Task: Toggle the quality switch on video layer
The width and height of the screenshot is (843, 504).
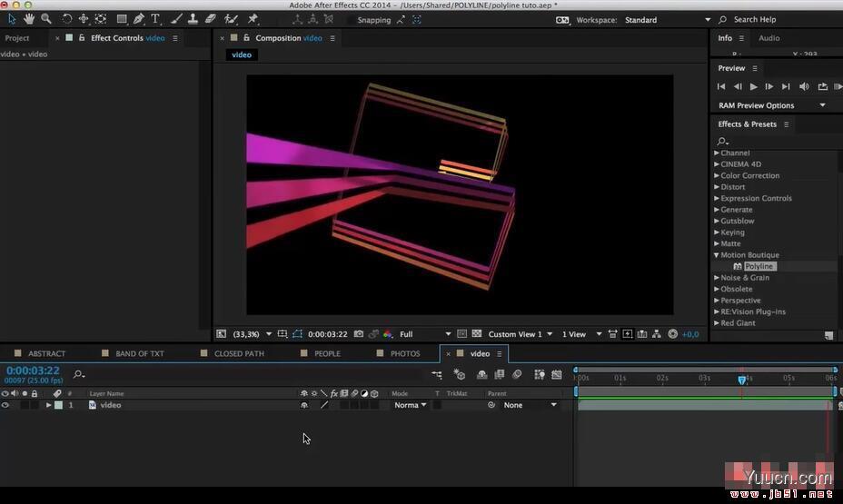Action: pyautogui.click(x=324, y=405)
